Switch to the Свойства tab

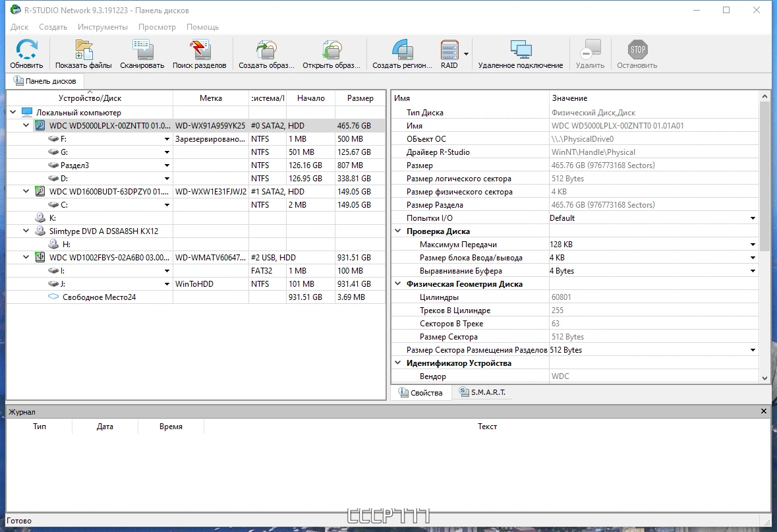click(x=420, y=392)
